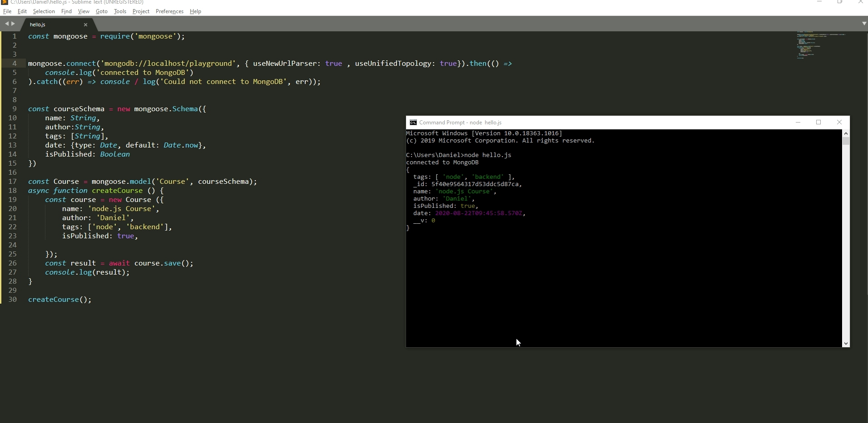Click the Command Prompt scrollbar thumb
This screenshot has width=868, height=423.
(846, 141)
